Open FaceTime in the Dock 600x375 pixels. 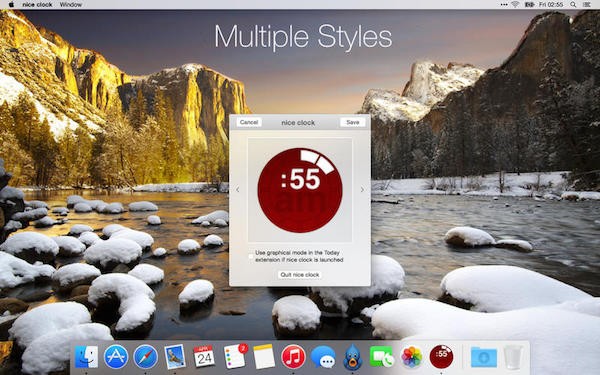click(x=382, y=357)
